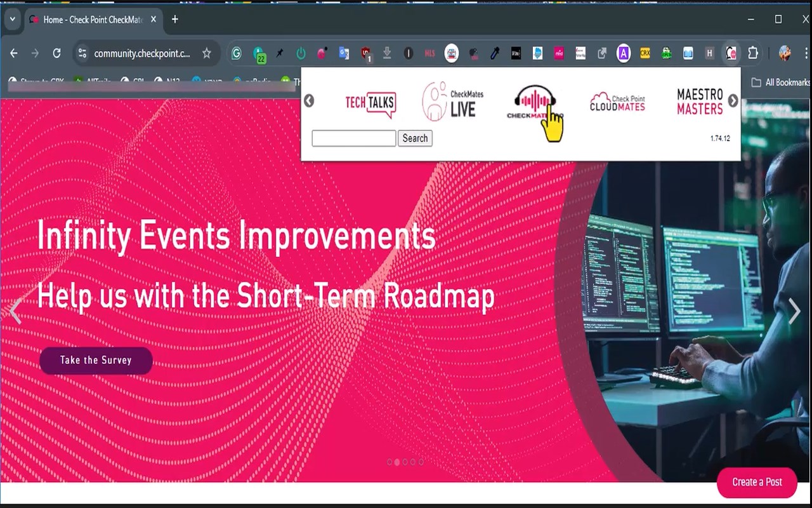Open the yellow CRX extension icon
The width and height of the screenshot is (812, 508).
coord(645,53)
